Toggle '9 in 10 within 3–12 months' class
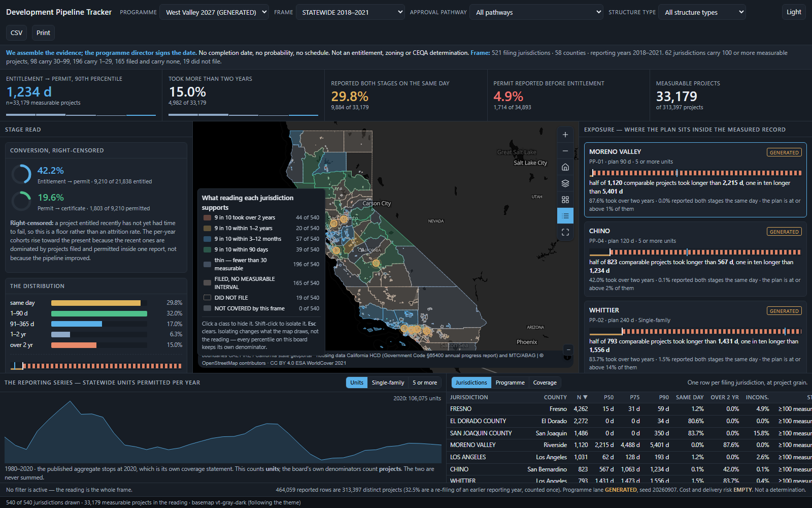Viewport: 812px width, 508px height. (x=261, y=239)
